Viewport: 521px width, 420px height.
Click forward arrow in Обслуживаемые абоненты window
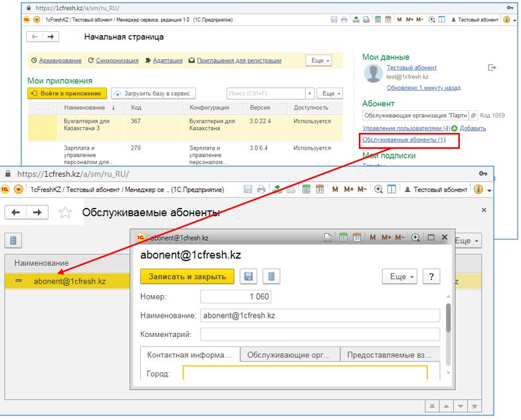37,213
